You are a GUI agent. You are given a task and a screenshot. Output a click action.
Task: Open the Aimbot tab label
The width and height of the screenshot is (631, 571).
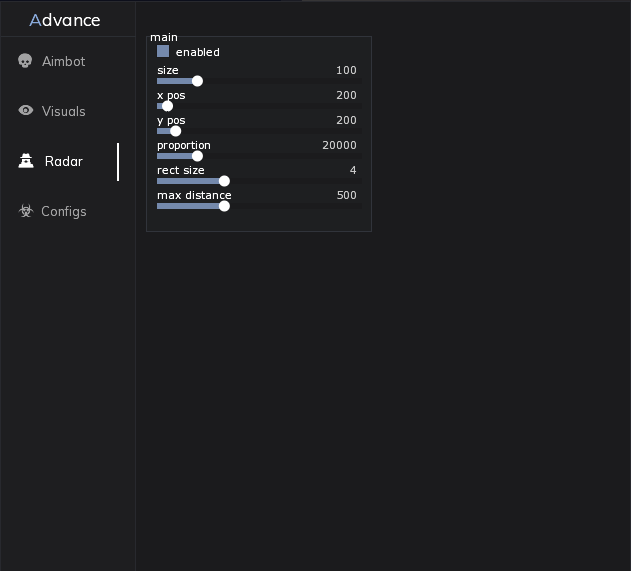point(63,62)
